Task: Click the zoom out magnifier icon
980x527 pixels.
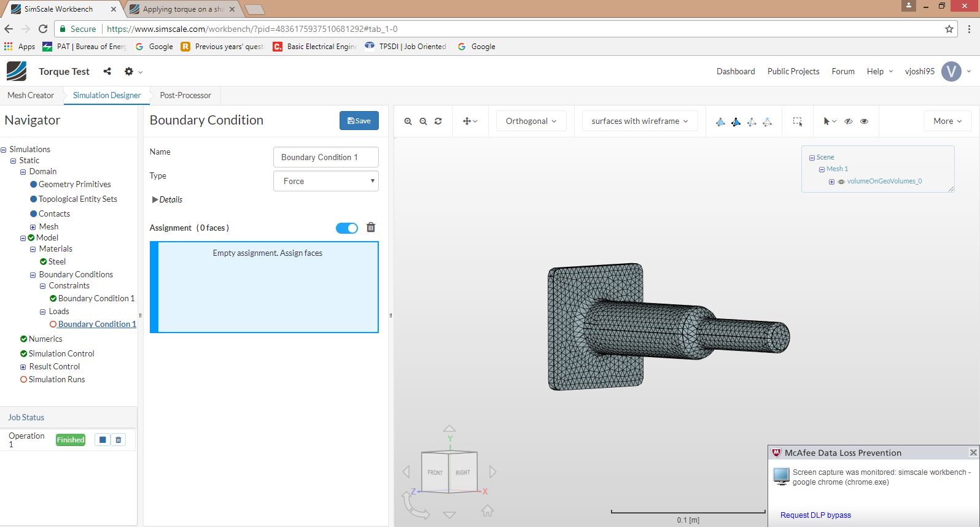Action: point(423,121)
